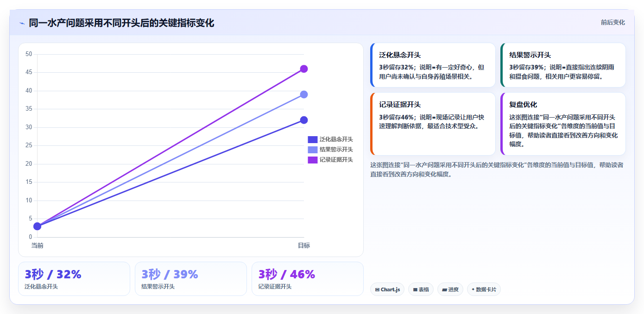Screen dimensions: 644x314
Task: Click the y-axis value 50
Action: pos(29,54)
